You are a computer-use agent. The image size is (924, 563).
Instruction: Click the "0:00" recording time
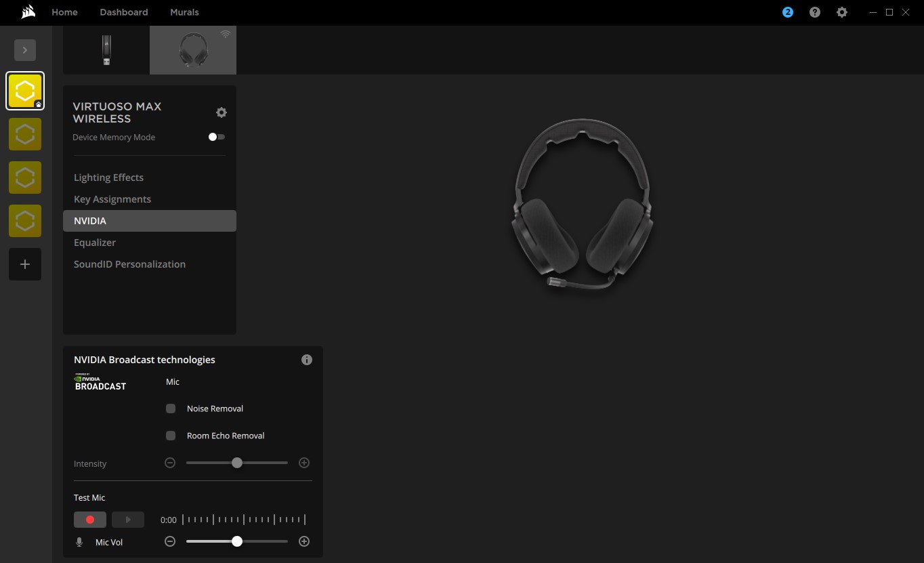tap(169, 520)
